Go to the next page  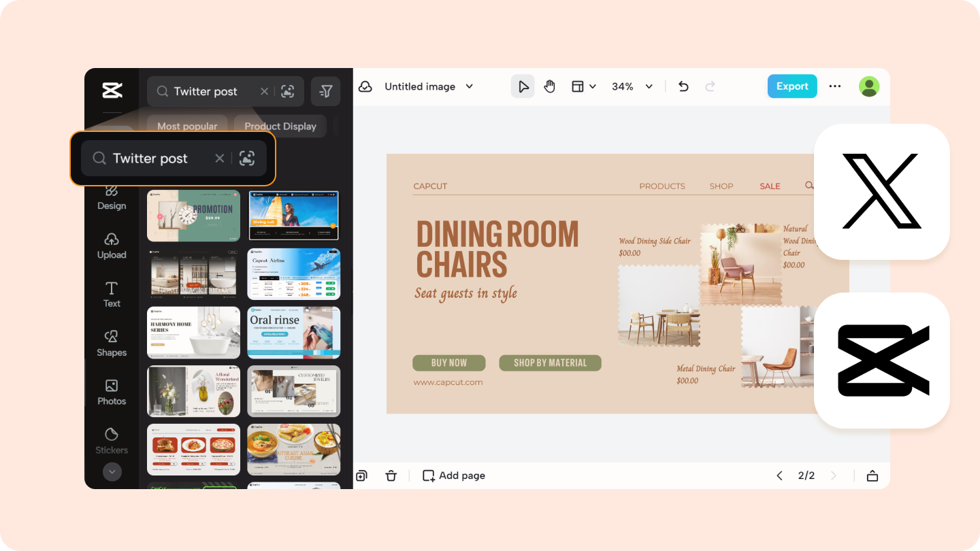click(834, 475)
